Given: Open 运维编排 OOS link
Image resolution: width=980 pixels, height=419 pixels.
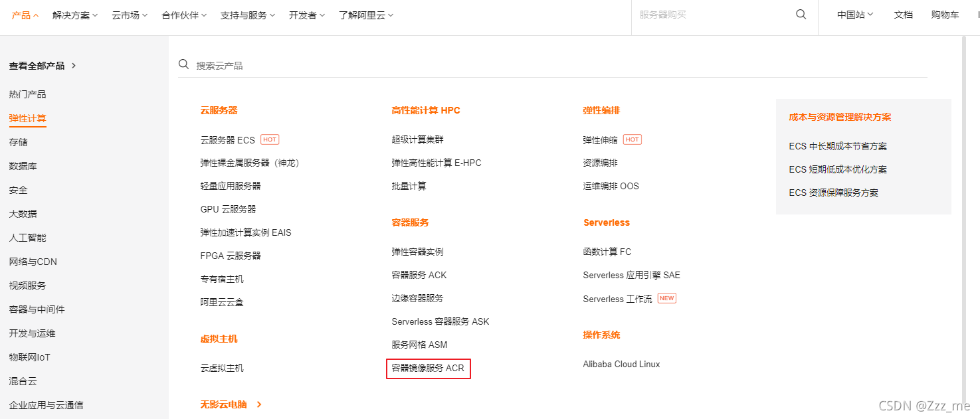Looking at the screenshot, I should tap(611, 186).
